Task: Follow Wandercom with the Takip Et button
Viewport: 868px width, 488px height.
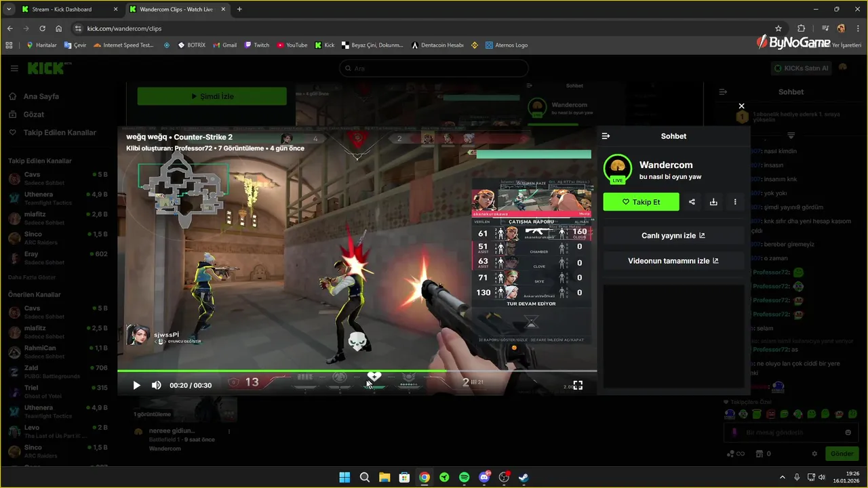Action: 641,202
